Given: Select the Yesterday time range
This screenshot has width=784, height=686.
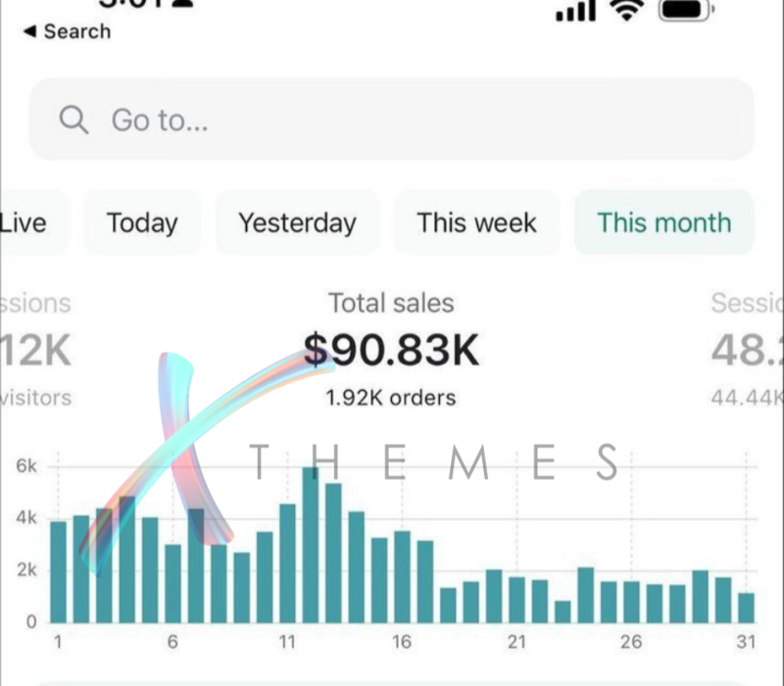Looking at the screenshot, I should click(x=298, y=222).
